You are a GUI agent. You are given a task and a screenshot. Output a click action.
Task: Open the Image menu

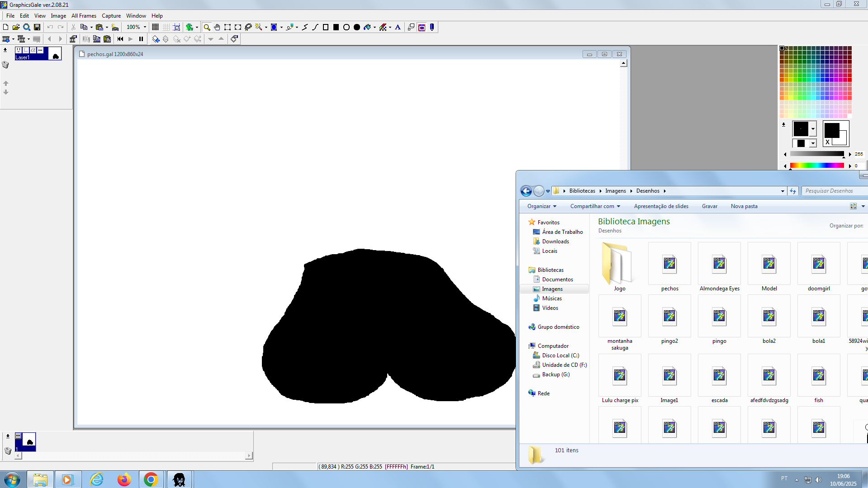[x=58, y=15]
